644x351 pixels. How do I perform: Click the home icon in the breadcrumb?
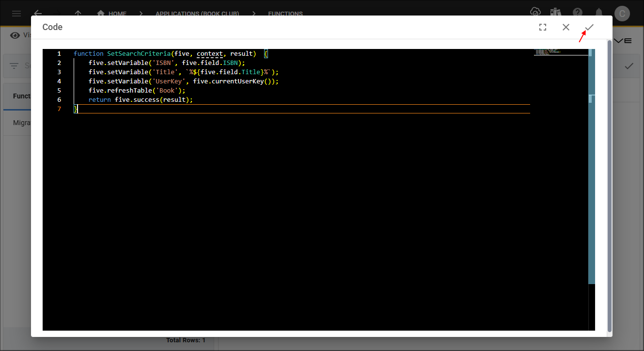pyautogui.click(x=101, y=13)
